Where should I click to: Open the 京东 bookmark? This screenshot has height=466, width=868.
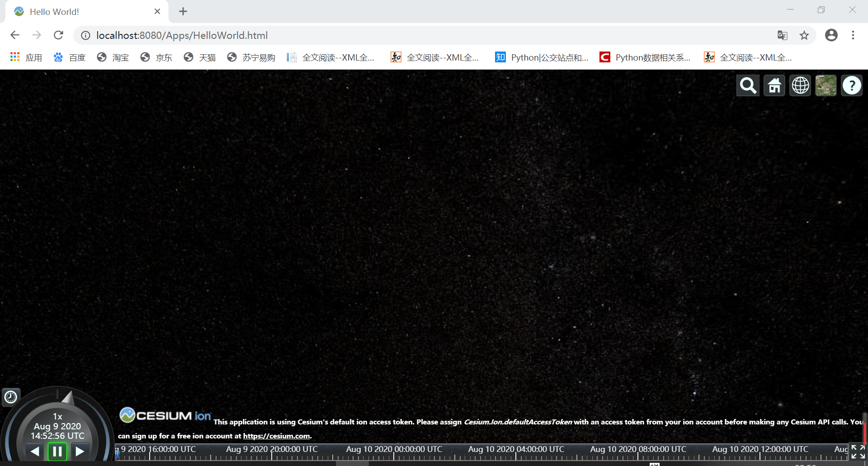[x=156, y=57]
